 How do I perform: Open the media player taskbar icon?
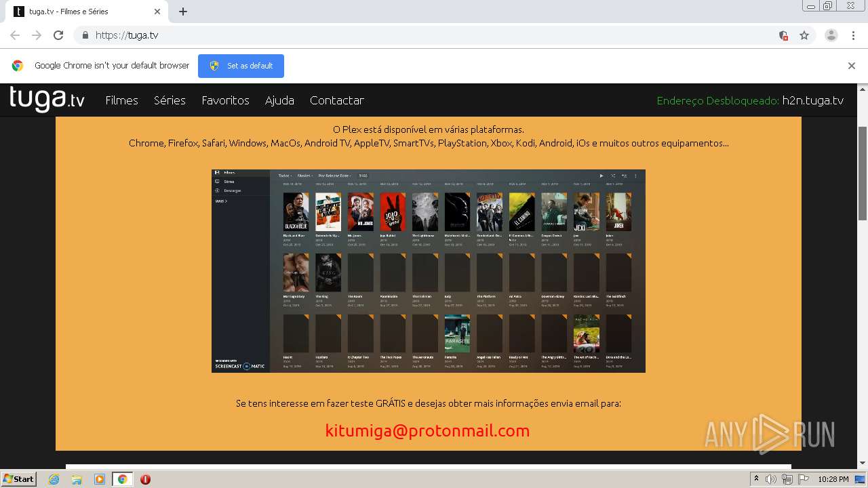pos(100,479)
